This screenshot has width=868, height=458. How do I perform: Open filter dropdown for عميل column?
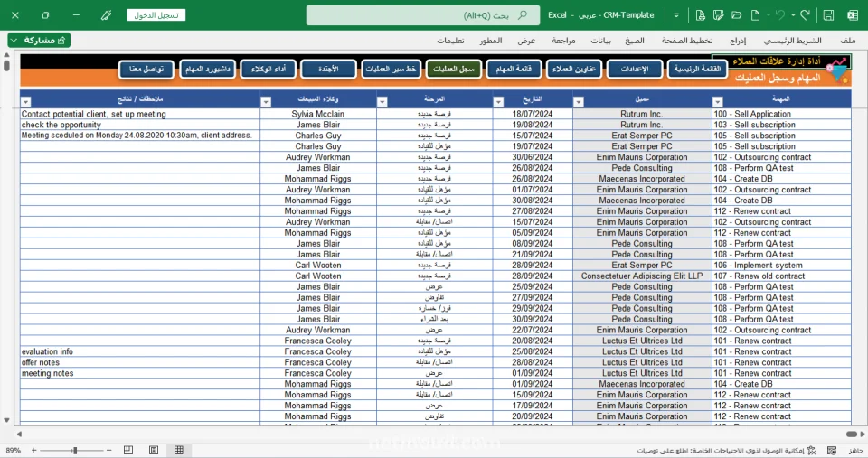click(x=579, y=102)
